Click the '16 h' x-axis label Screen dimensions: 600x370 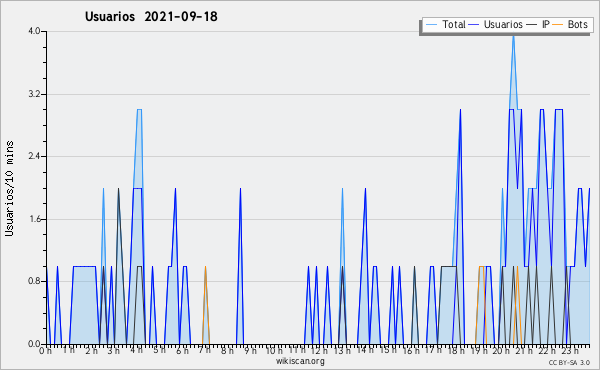click(411, 351)
